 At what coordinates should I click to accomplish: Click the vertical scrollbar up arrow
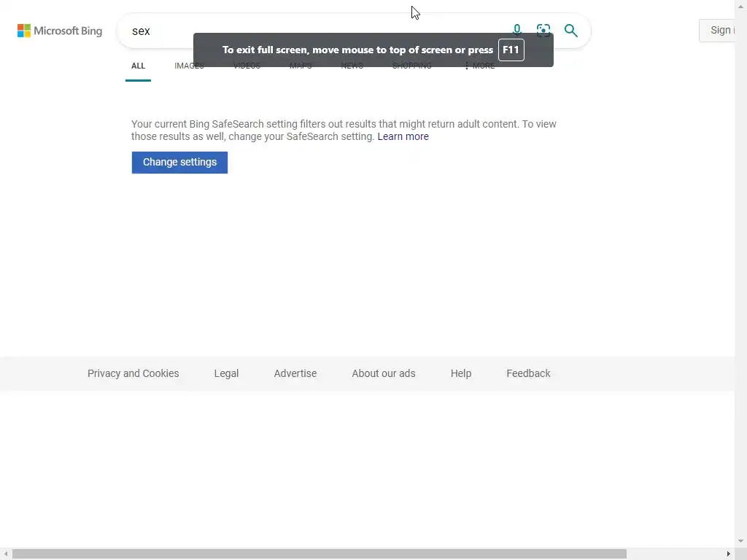tap(741, 6)
